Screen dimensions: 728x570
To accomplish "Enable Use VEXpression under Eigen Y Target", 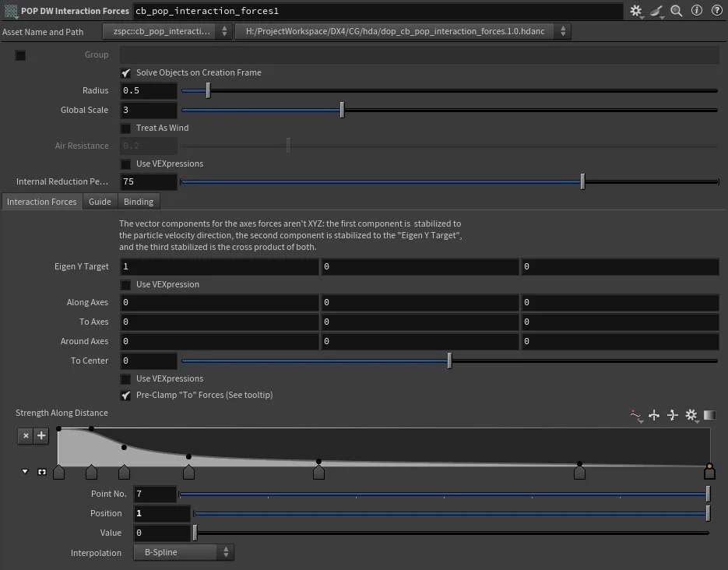I will coord(126,284).
